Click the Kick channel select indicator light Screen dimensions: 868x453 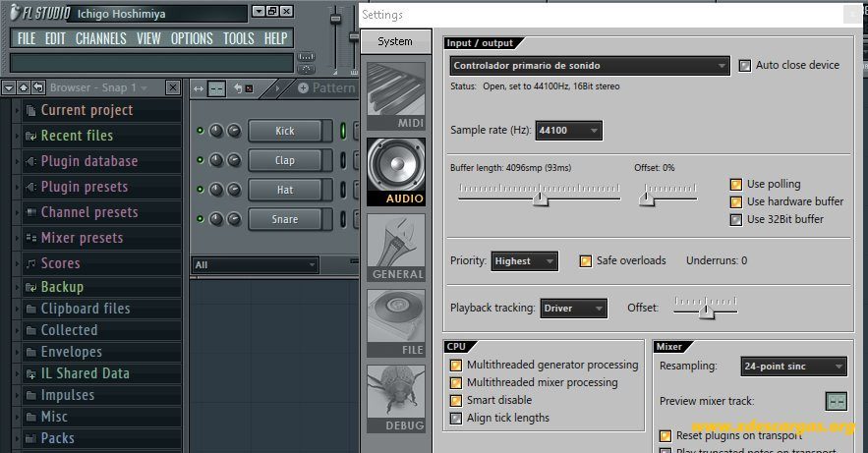coord(343,131)
